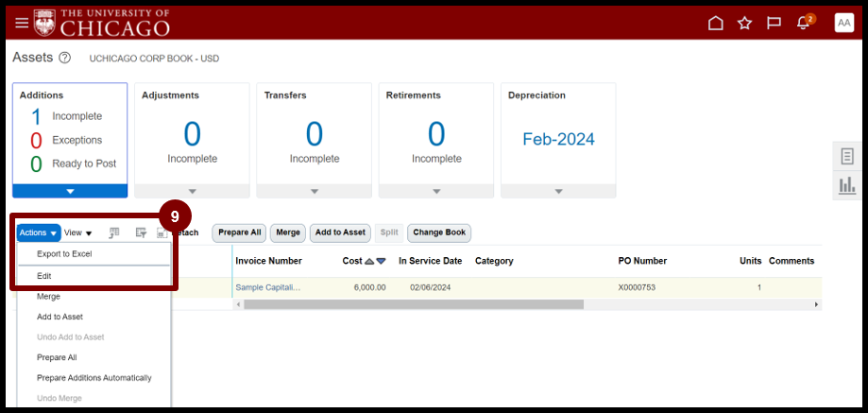Click the horizontal table scrollbar thumb
Screen dimensions: 868x413
point(414,304)
